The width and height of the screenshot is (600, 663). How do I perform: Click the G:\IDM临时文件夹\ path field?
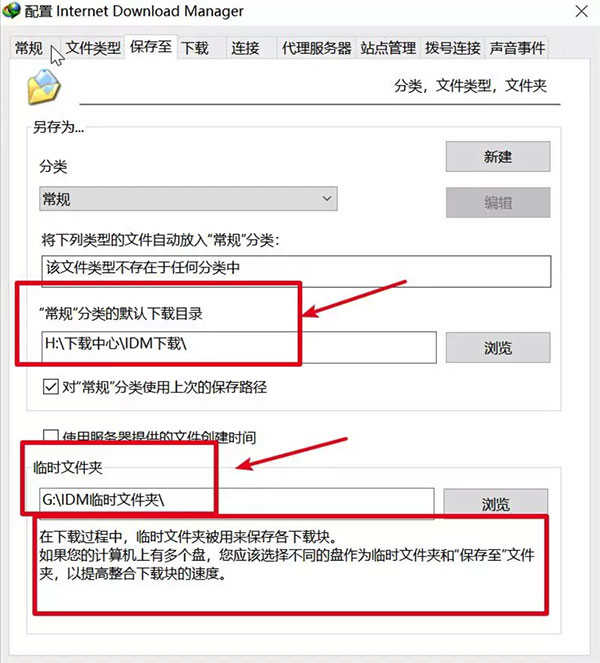[236, 502]
